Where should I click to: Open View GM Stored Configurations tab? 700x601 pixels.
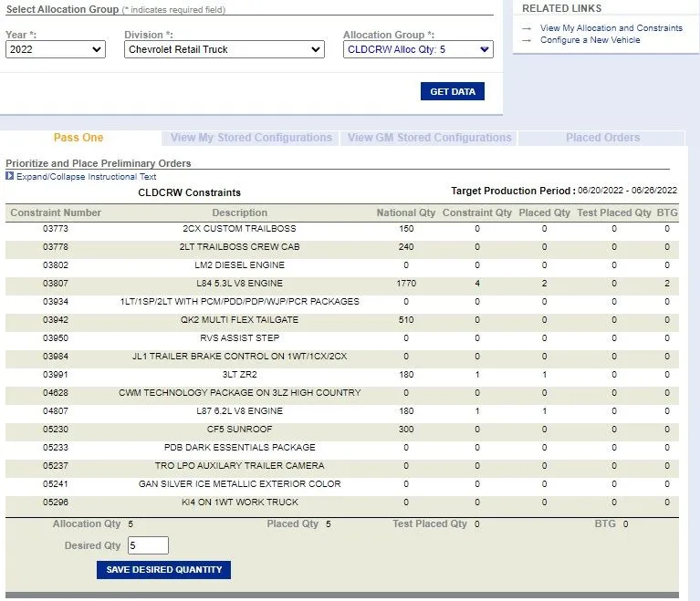pyautogui.click(x=429, y=138)
